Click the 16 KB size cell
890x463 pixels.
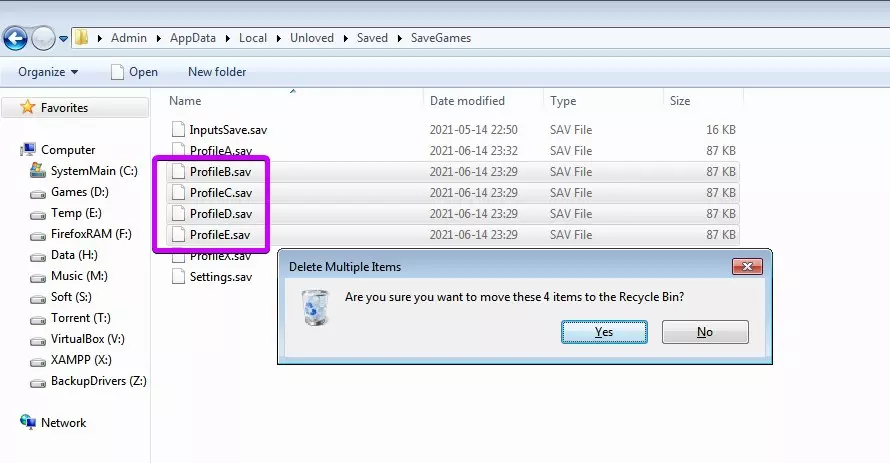pyautogui.click(x=721, y=129)
